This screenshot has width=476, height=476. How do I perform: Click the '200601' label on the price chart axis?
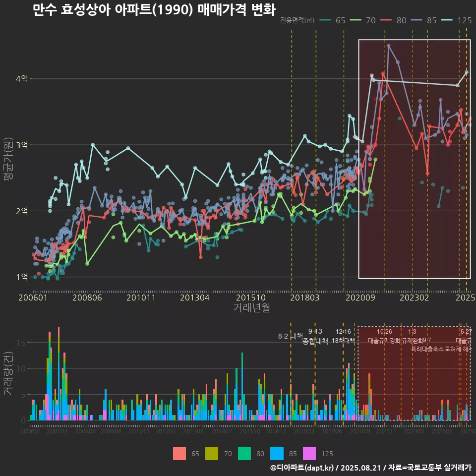point(33,297)
